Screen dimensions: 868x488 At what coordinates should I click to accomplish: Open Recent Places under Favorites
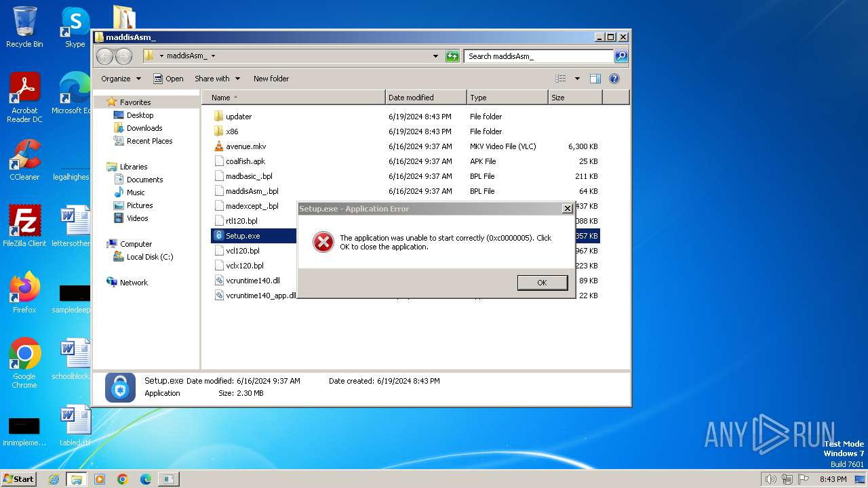click(149, 141)
